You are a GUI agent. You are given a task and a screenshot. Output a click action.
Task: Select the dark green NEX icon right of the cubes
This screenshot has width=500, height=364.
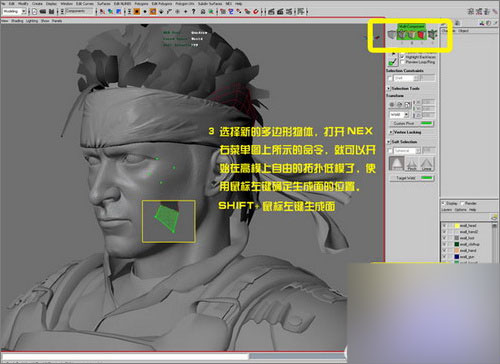(x=432, y=34)
